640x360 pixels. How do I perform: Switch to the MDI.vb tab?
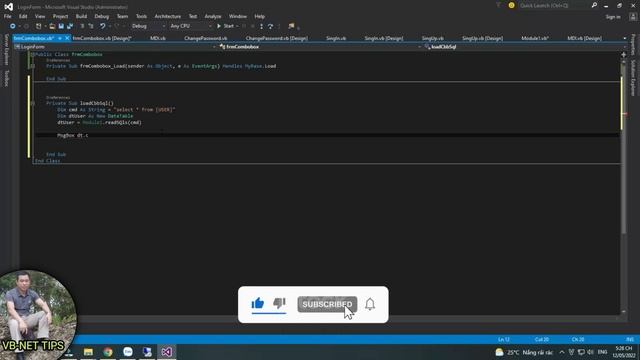158,38
